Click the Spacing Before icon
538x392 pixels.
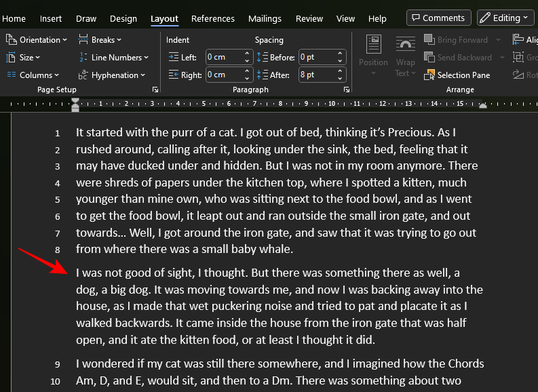click(x=263, y=57)
